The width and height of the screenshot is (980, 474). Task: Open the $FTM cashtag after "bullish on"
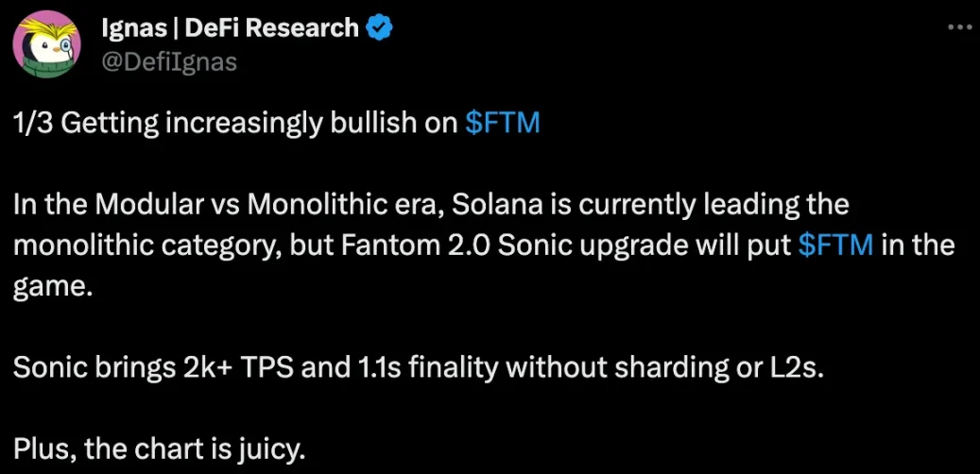tap(504, 124)
